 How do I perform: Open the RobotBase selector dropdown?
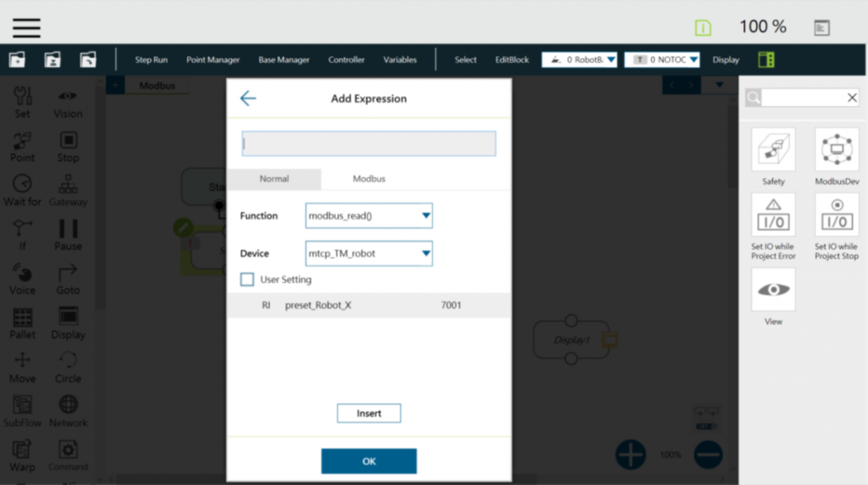579,60
